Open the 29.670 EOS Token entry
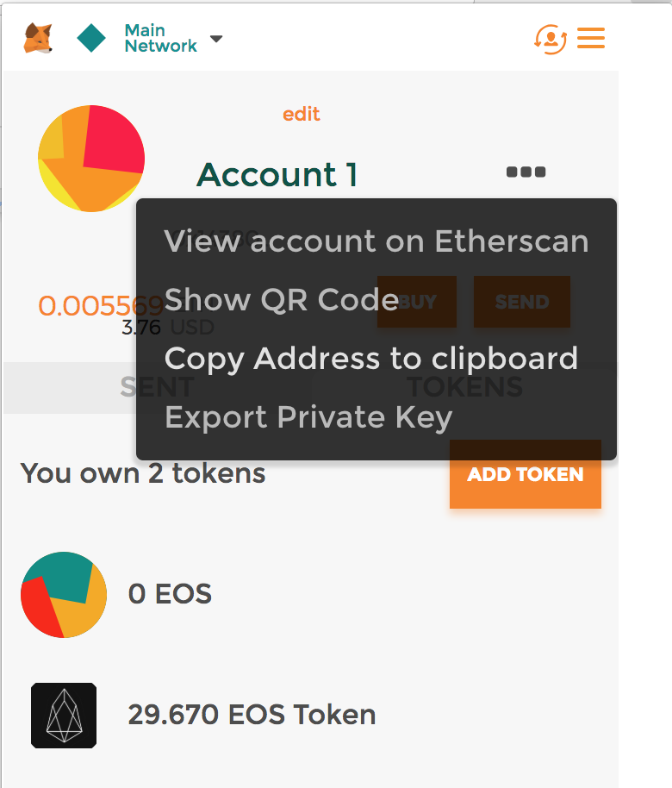Screen dimensions: 672x788 tap(252, 715)
